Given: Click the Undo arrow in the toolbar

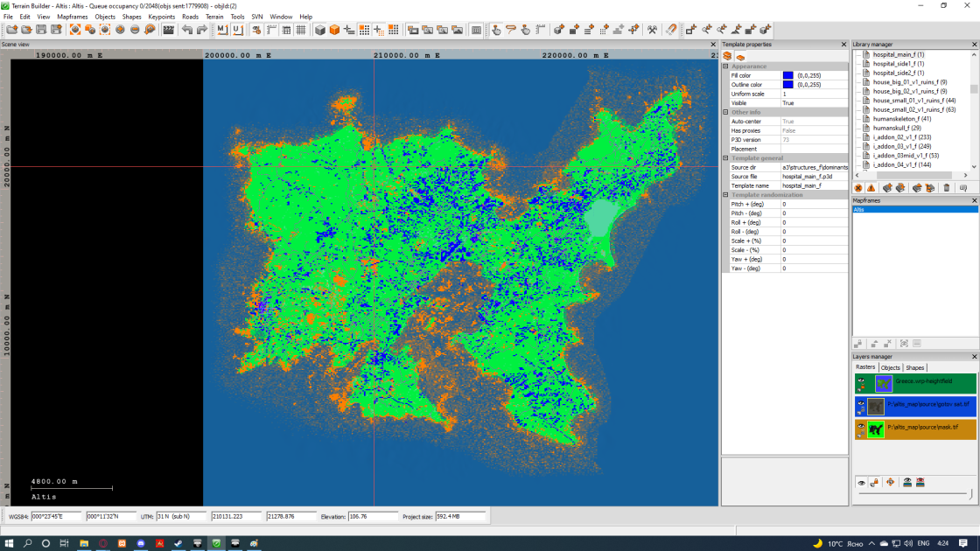Looking at the screenshot, I should point(187,30).
